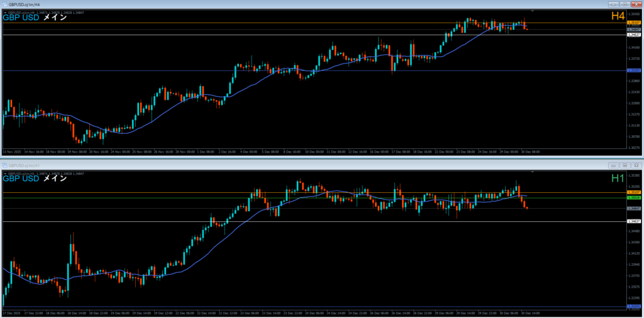Click the chart shift triangle in H4 chart
Screen dimensions: 644x318
[x=533, y=11]
